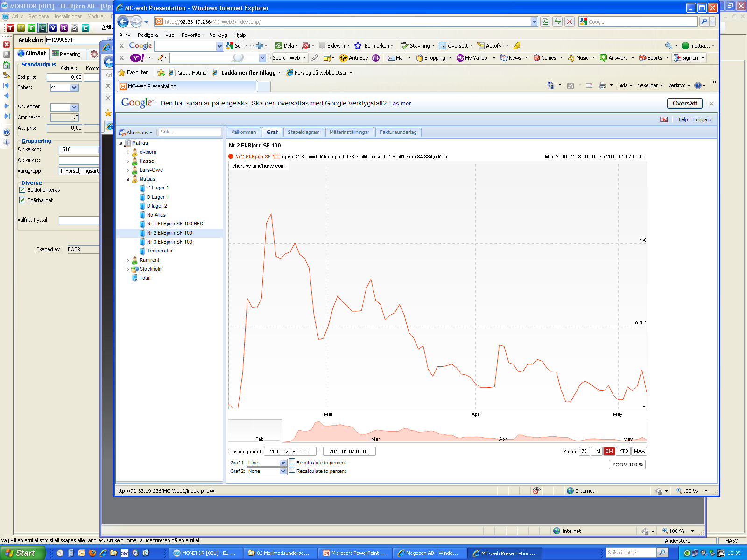Set zoom period to MAX

(639, 451)
